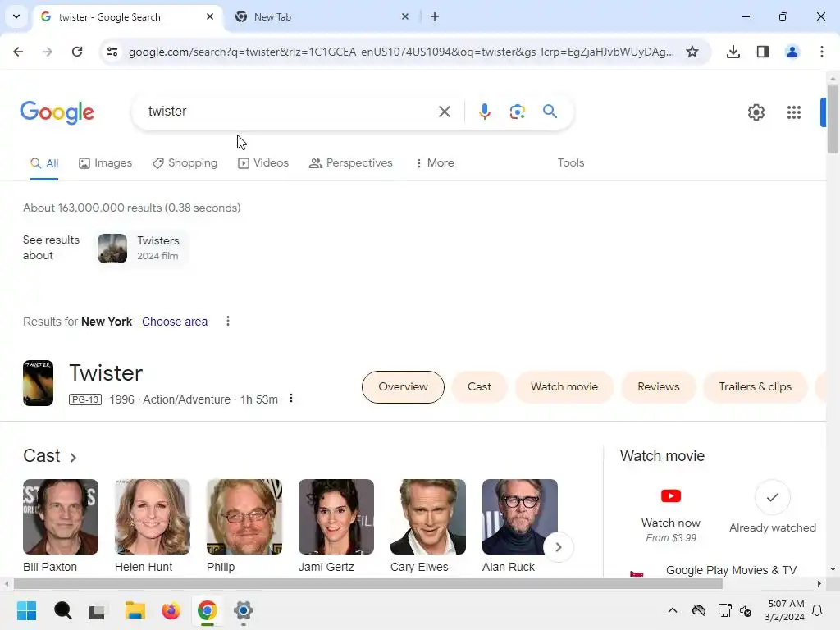Click the Choose area link
This screenshot has width=840, height=630.
point(175,322)
